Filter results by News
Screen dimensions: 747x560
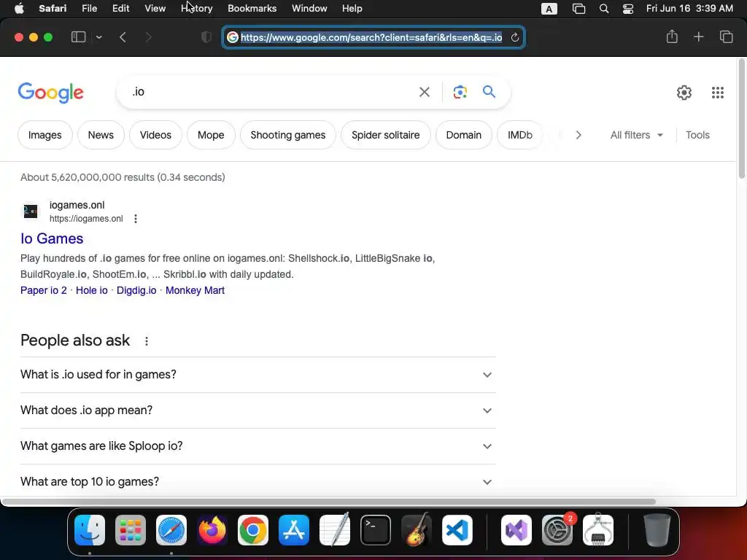pyautogui.click(x=101, y=135)
